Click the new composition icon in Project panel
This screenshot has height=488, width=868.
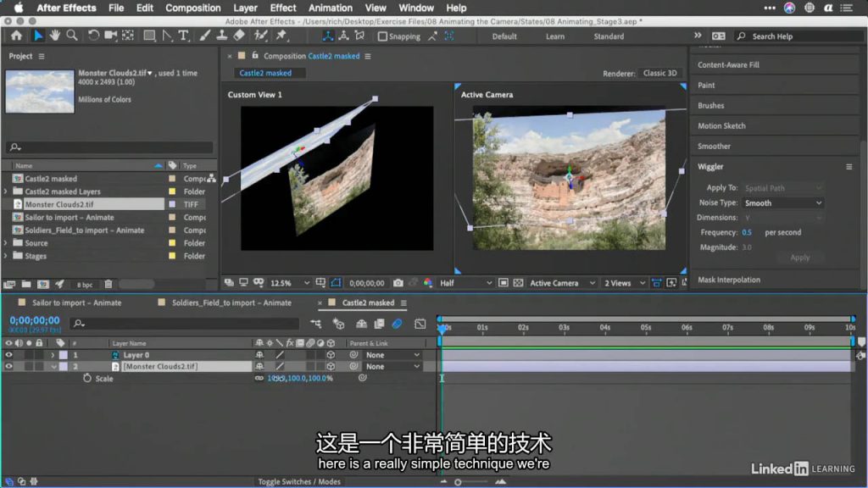(42, 285)
